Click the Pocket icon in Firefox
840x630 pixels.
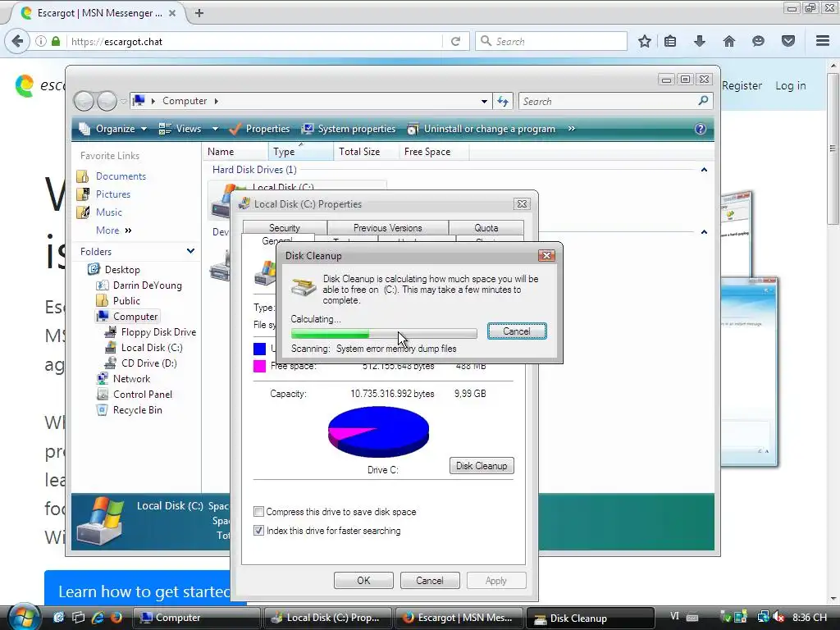tap(788, 41)
